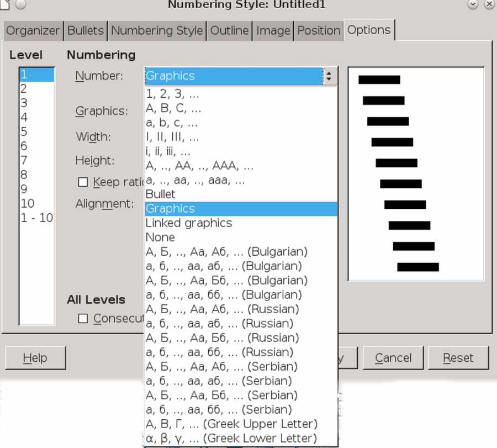Select the Organizer tab
The height and width of the screenshot is (448, 497).
pyautogui.click(x=33, y=31)
